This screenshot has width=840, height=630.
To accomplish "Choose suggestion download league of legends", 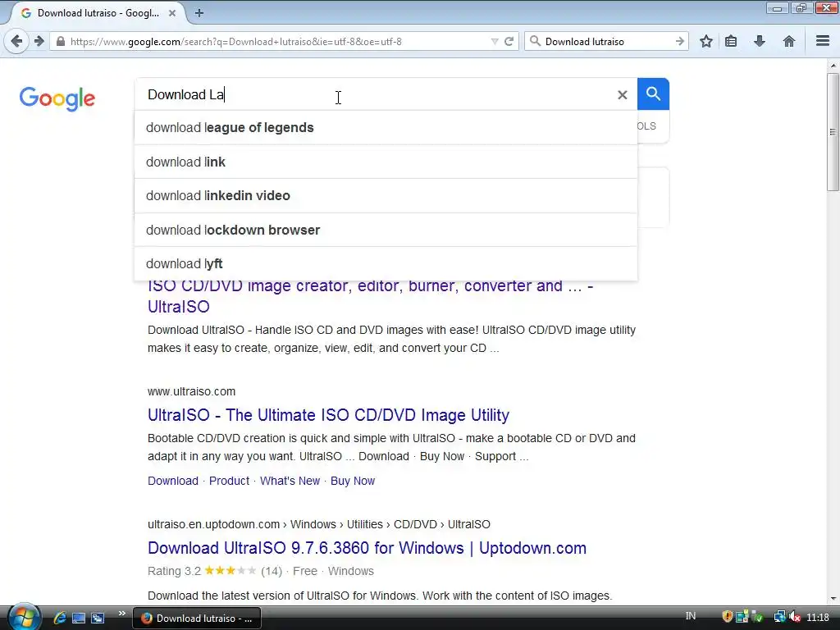I will click(x=386, y=127).
